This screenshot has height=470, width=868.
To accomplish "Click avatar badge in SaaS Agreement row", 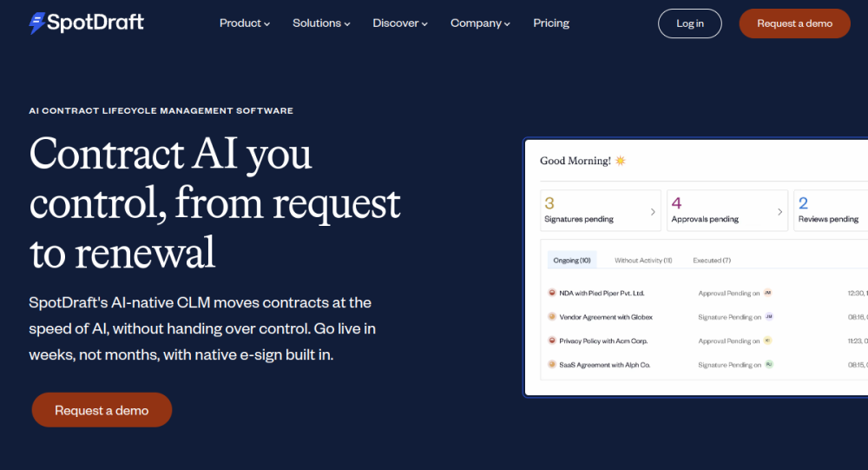I will [x=769, y=364].
